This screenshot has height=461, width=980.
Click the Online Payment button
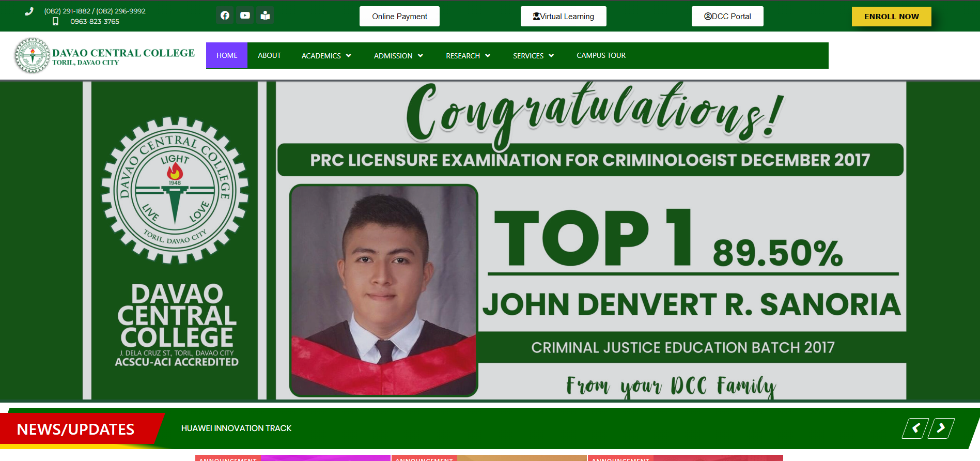point(399,17)
